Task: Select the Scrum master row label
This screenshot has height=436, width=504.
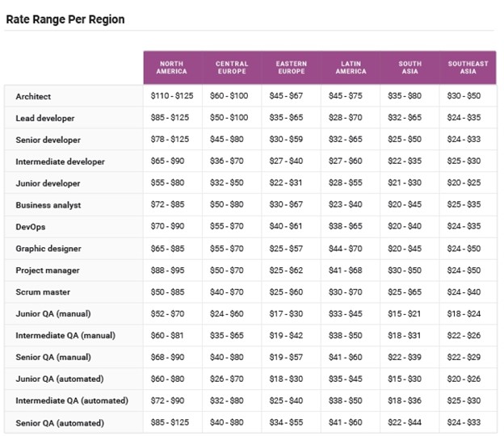Action: tap(44, 292)
